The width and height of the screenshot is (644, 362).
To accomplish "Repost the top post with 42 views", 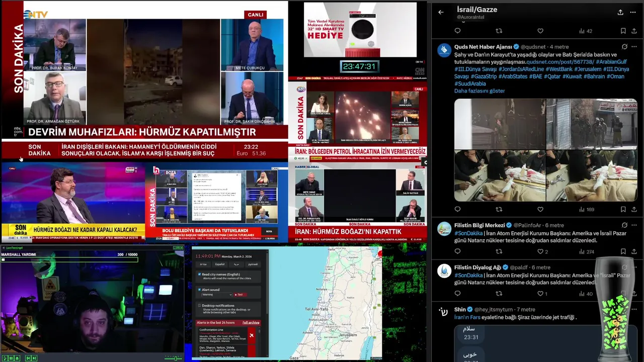I will pos(499,31).
